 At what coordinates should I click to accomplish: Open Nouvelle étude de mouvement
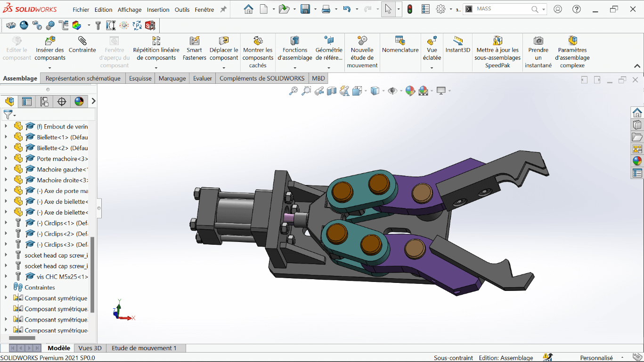pyautogui.click(x=362, y=41)
